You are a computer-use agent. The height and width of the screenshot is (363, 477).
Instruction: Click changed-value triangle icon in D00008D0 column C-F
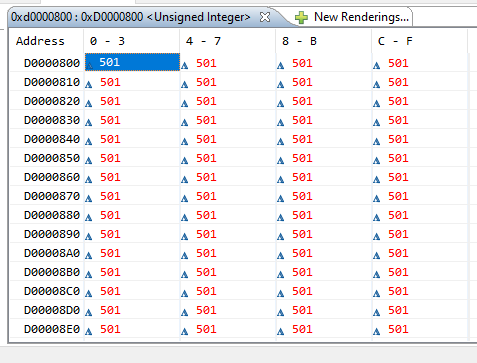[x=377, y=313]
